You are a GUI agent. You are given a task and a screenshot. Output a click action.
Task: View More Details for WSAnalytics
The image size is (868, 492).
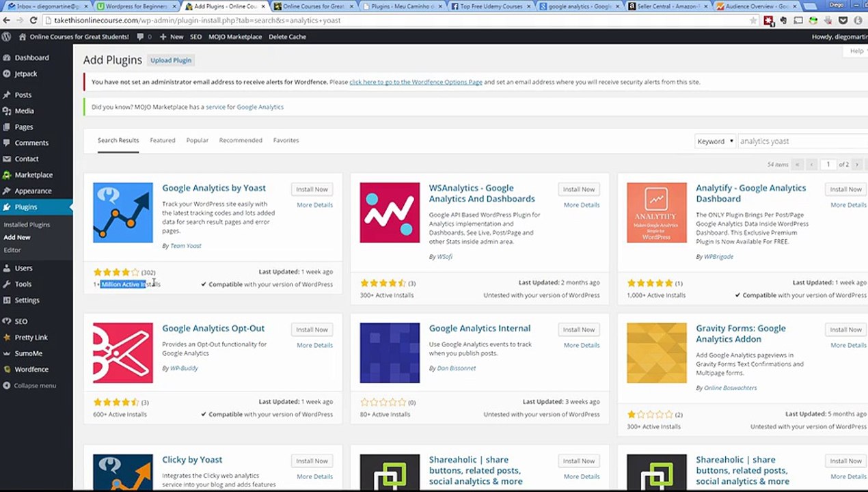pyautogui.click(x=582, y=205)
